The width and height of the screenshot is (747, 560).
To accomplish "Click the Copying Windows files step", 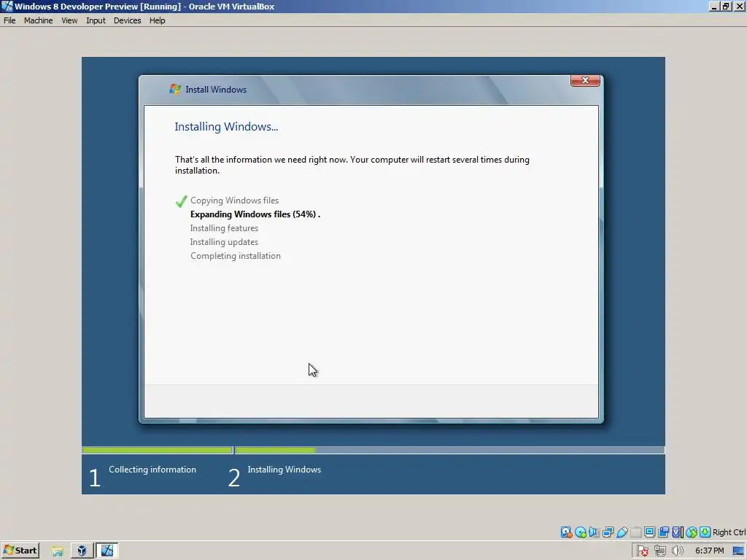I will [x=234, y=201].
